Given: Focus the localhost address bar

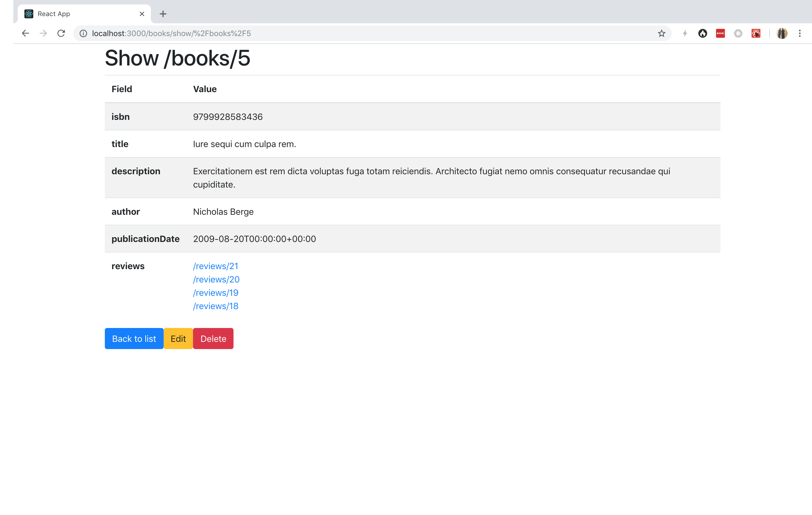Looking at the screenshot, I should click(x=337, y=33).
